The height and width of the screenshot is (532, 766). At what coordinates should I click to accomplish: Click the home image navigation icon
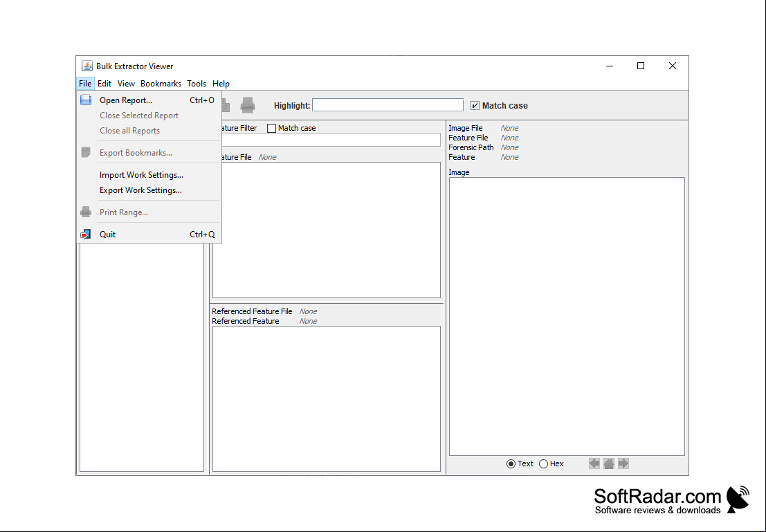coord(609,464)
